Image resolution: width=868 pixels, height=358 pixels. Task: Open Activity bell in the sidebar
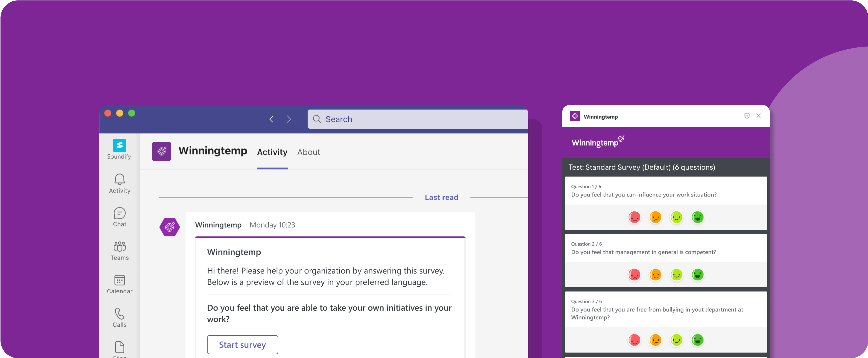(119, 184)
